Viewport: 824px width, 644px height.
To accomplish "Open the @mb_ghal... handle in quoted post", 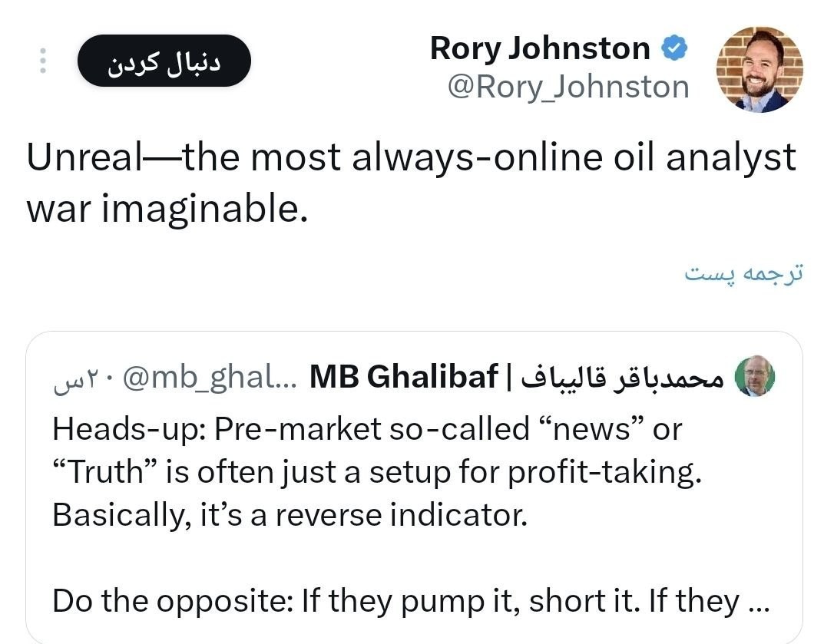I will pyautogui.click(x=207, y=377).
